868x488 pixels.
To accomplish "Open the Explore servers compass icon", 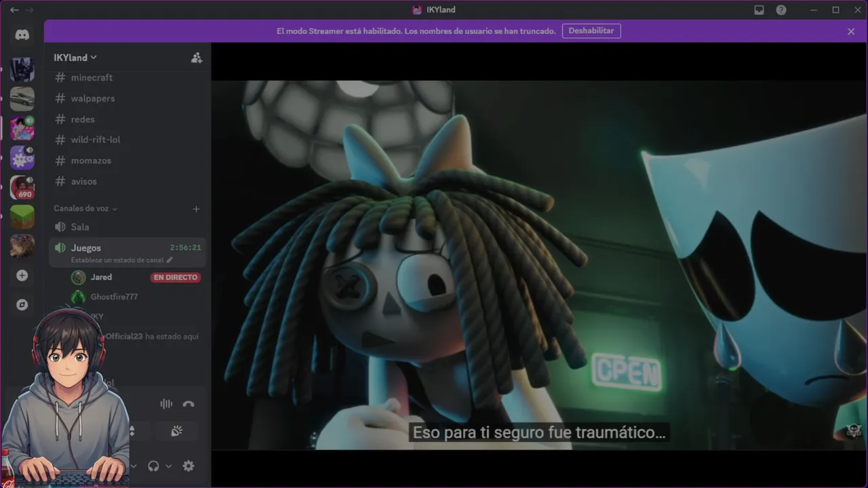I will pos(22,305).
